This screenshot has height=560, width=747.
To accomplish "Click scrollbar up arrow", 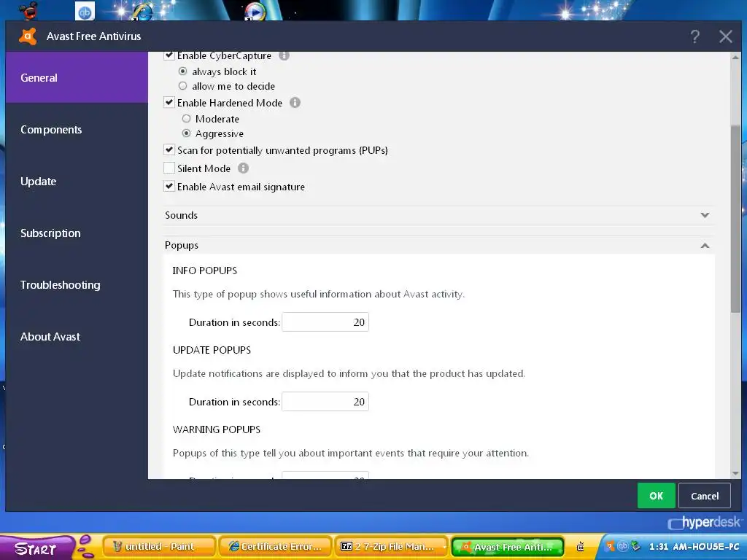I will [735, 57].
